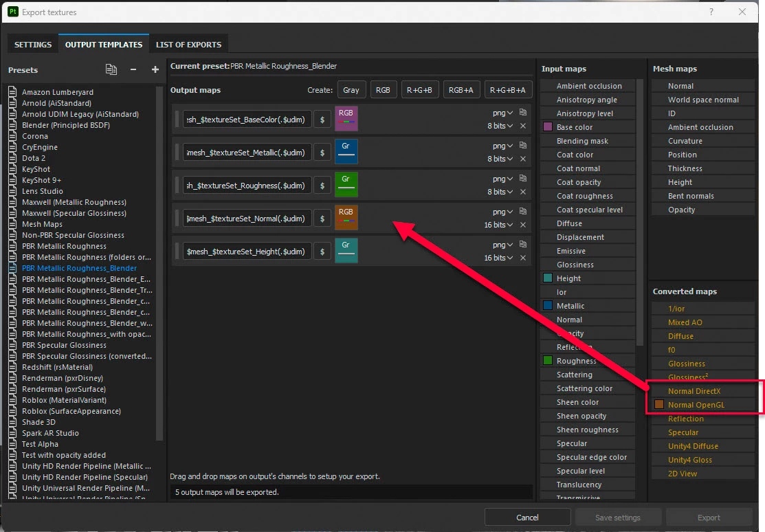
Task: Click the $ button on Metallic output map
Action: [322, 153]
